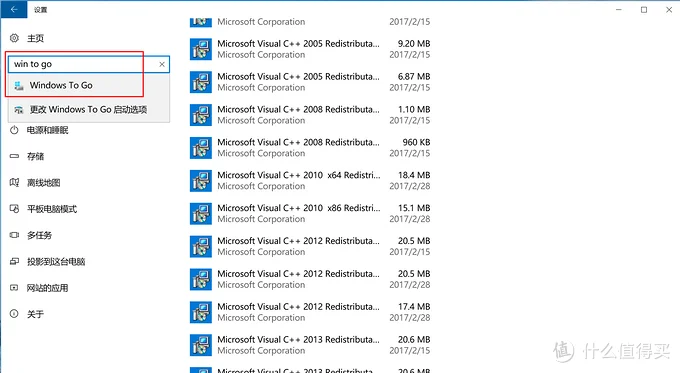Screen dimensions: 680x373
Task: Select Visual C++ 2010 x64 Redistributable entry
Action: pos(310,180)
